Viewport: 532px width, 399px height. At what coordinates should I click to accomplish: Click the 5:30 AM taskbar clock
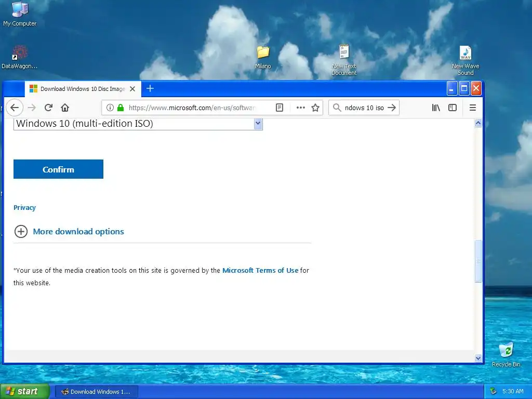pos(513,392)
